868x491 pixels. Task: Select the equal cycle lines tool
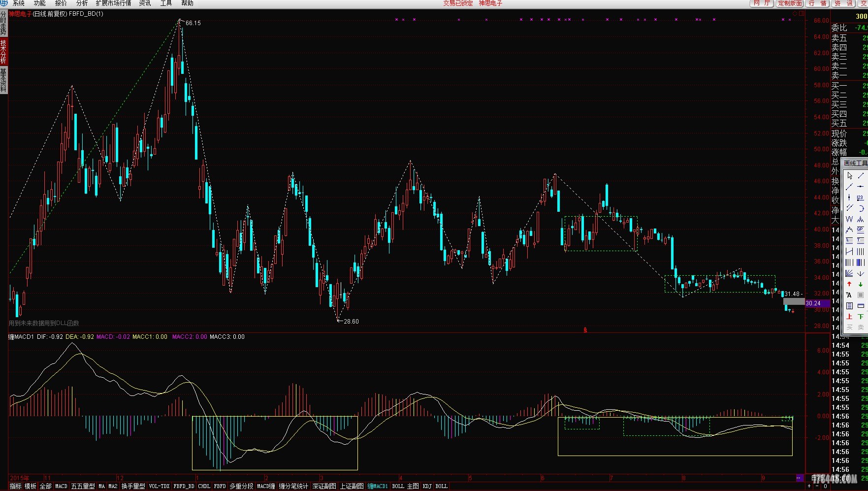point(861,252)
